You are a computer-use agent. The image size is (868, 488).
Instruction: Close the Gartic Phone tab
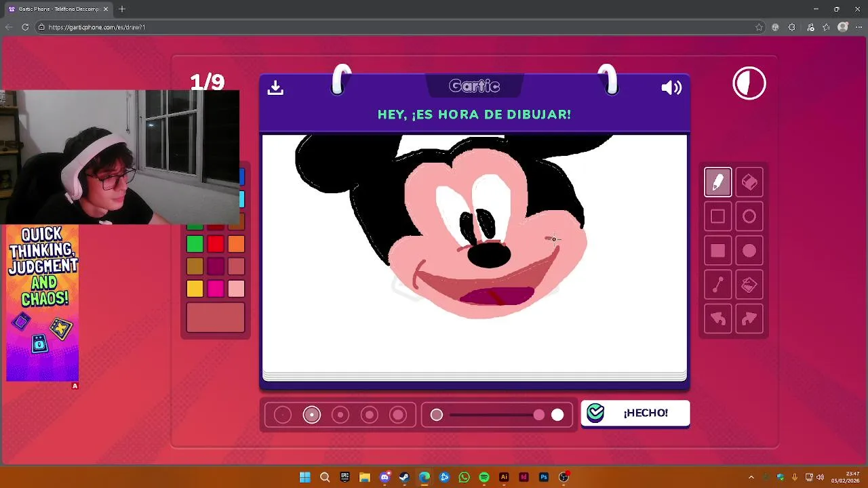(106, 9)
